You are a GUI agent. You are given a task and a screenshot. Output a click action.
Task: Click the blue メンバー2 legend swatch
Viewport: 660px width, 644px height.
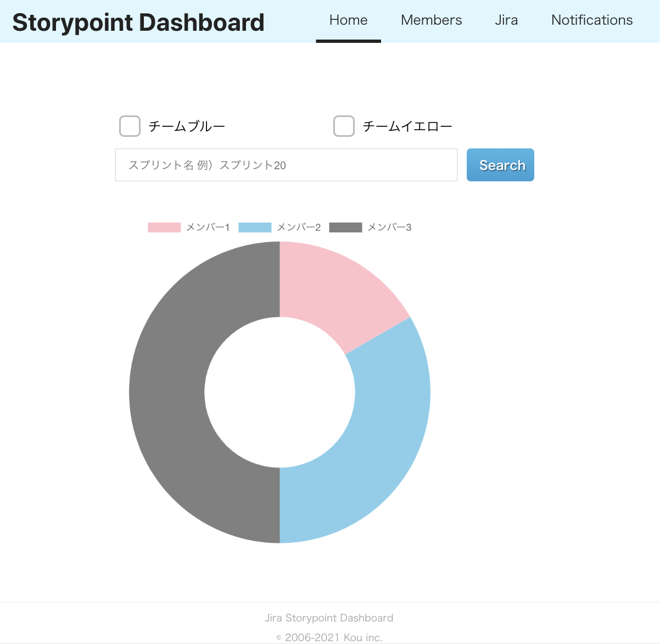point(255,227)
